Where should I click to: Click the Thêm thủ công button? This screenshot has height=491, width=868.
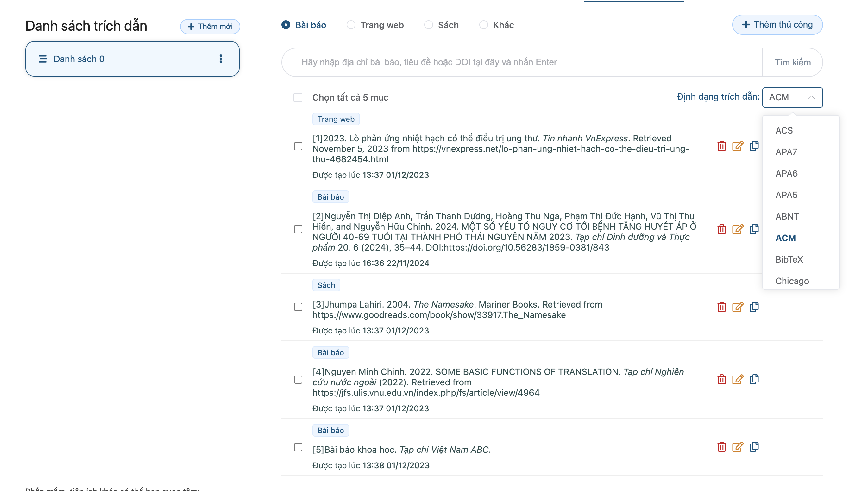coord(777,25)
